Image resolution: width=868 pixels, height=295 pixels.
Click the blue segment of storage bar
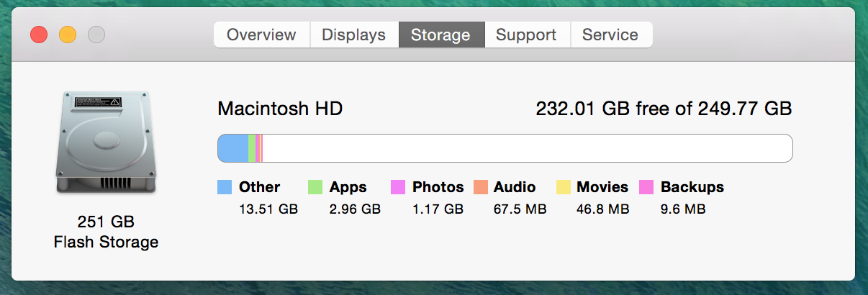coord(233,148)
